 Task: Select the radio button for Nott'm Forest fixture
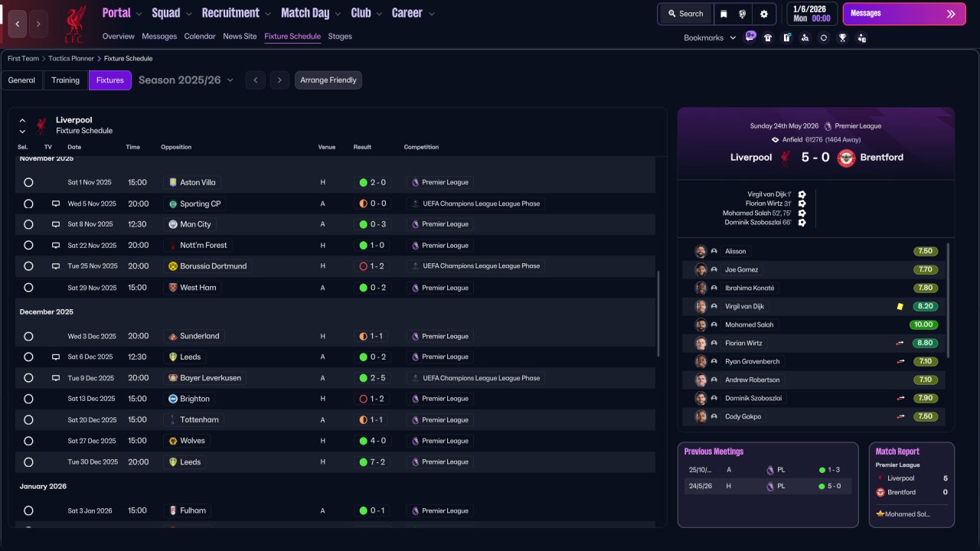[x=28, y=246]
